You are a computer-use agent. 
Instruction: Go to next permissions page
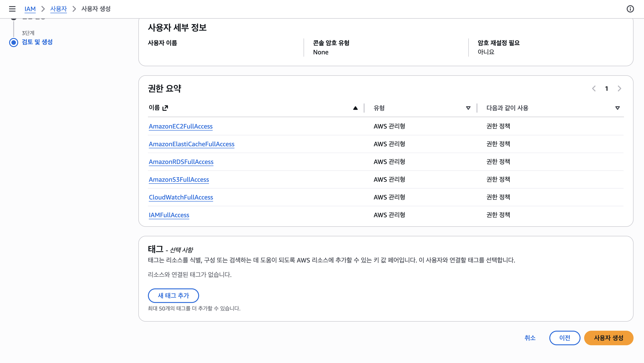pyautogui.click(x=619, y=88)
